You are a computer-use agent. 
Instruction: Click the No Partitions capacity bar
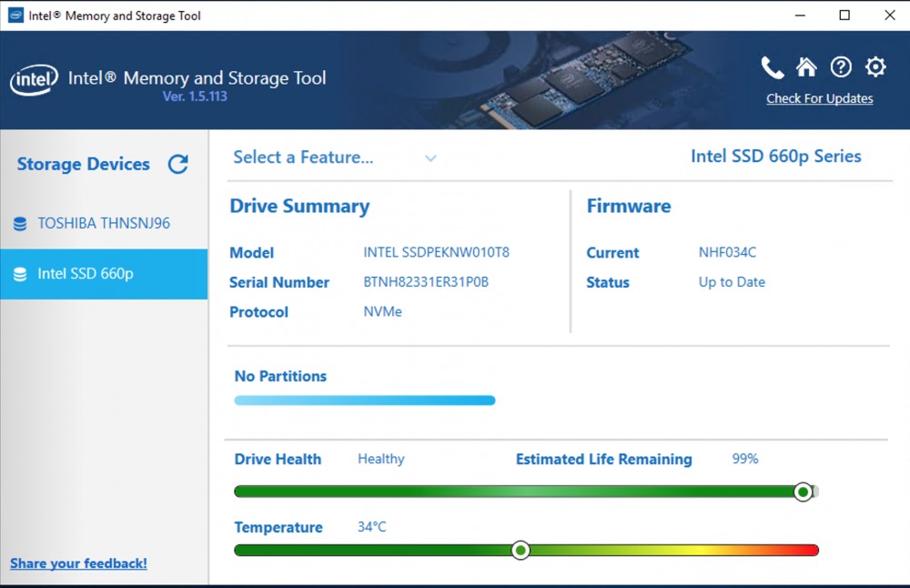pyautogui.click(x=364, y=400)
